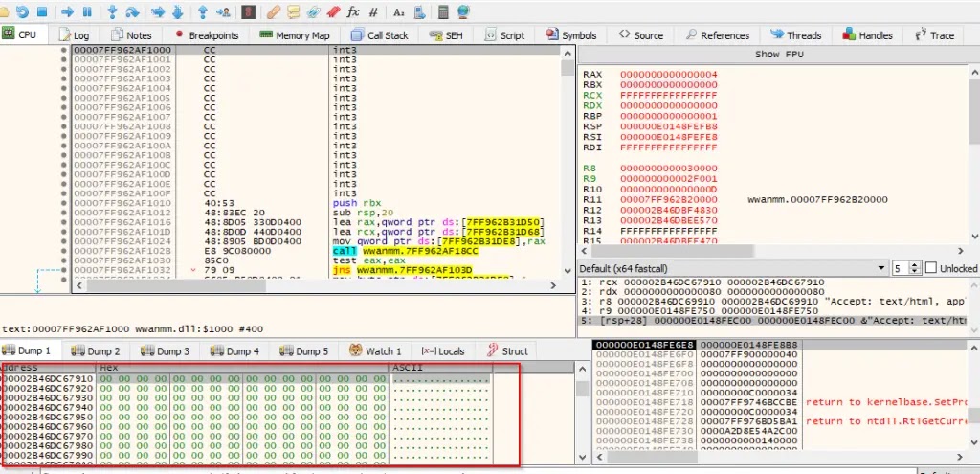Toggle breakpoint bullet beside address 00007FF962AF1016

pyautogui.click(x=64, y=222)
